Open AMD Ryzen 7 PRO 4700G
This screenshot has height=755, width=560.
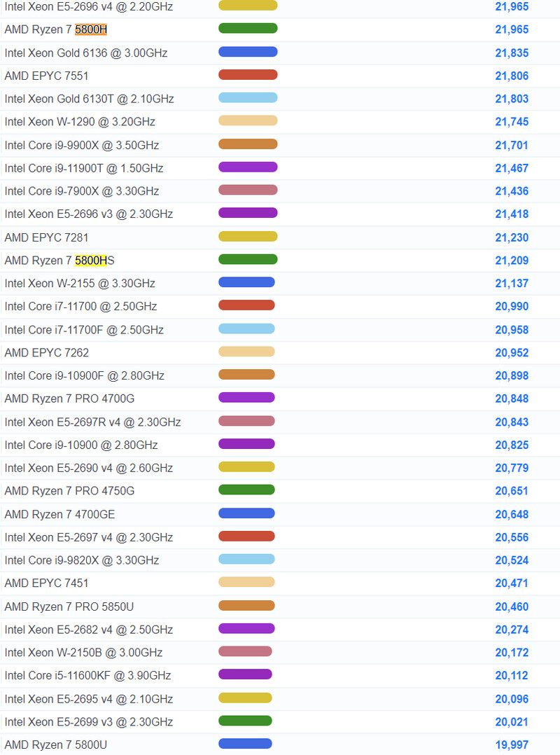coord(70,399)
